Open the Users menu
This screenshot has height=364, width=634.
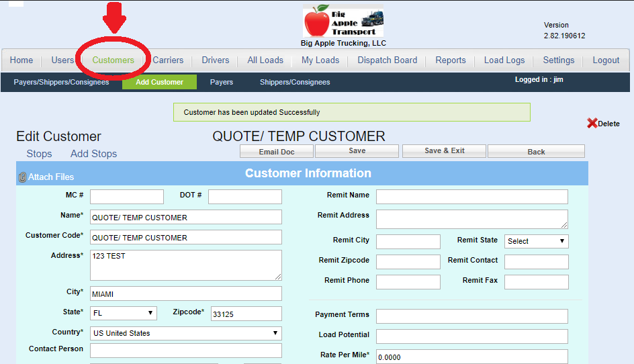point(62,60)
